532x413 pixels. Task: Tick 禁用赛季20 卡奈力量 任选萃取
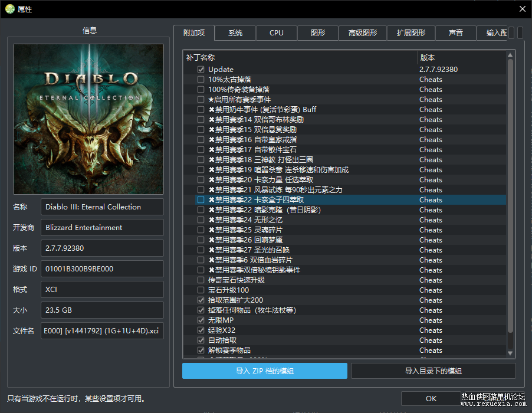[x=201, y=179]
